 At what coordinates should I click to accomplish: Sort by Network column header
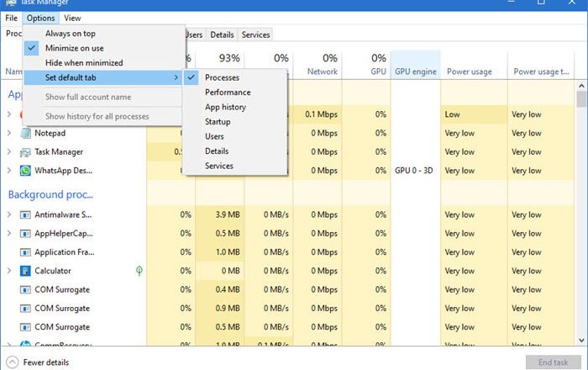pos(318,65)
